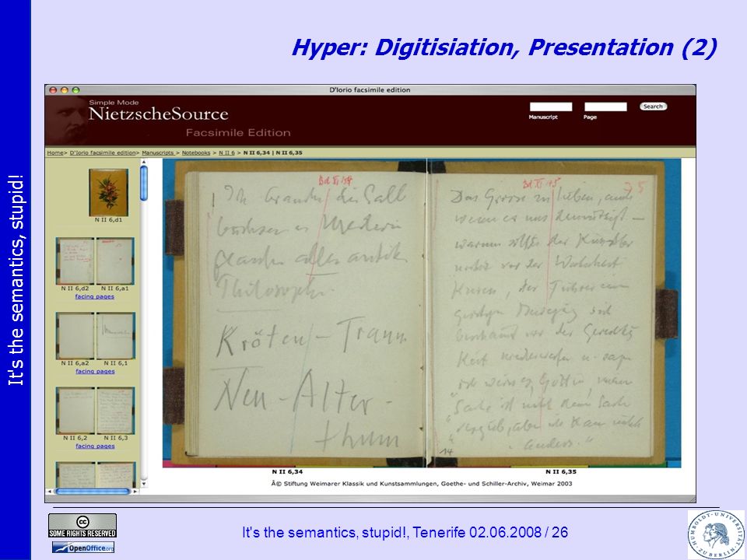The image size is (747, 560).
Task: Click the Facsimile Edition header text
Action: click(x=238, y=133)
